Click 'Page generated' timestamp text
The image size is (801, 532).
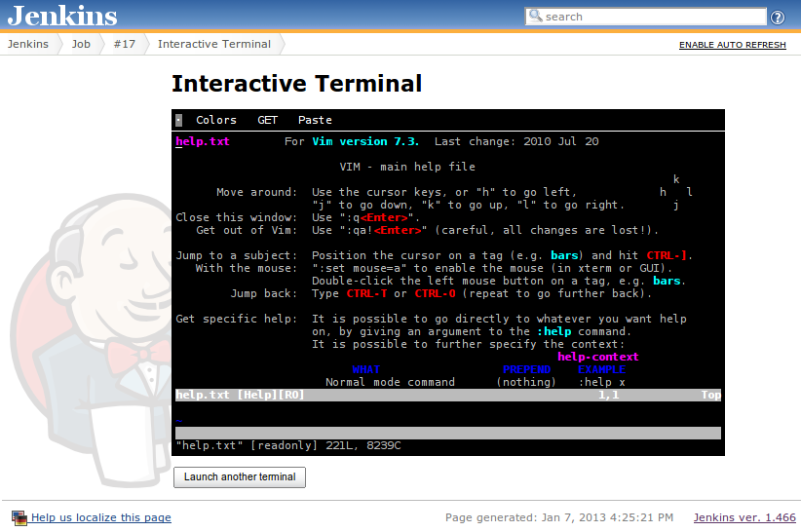[559, 517]
